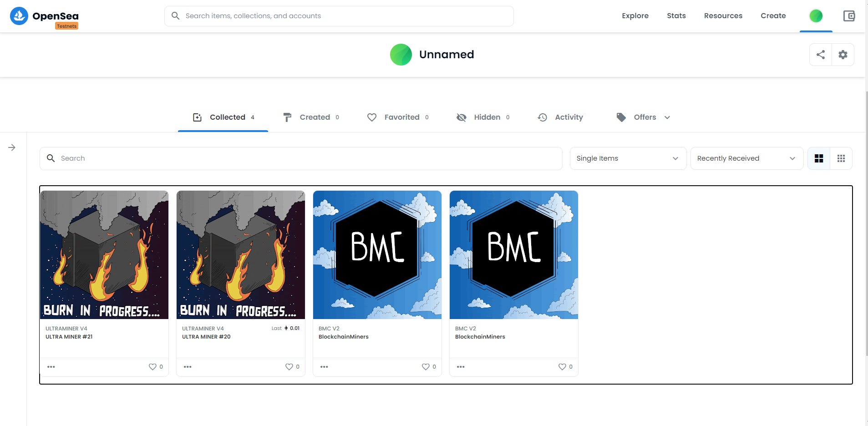868x426 pixels.
Task: Click the Testnets badge
Action: [67, 26]
